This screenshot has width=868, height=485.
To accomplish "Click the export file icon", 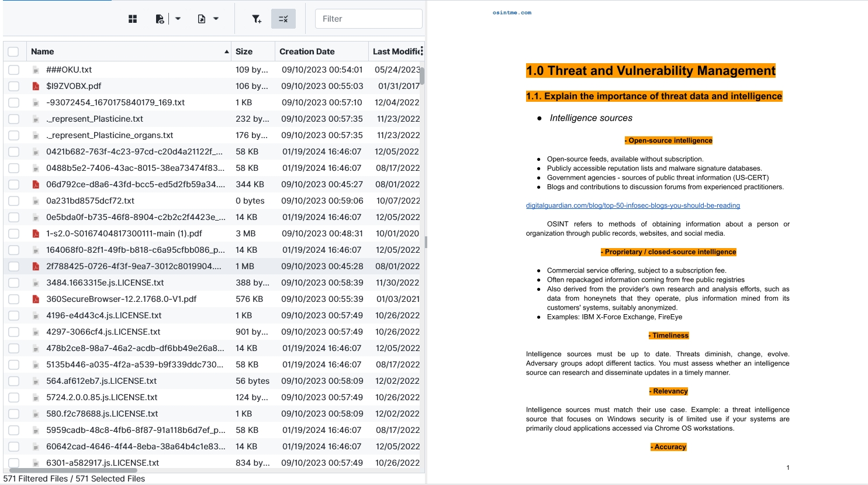I will coord(202,19).
